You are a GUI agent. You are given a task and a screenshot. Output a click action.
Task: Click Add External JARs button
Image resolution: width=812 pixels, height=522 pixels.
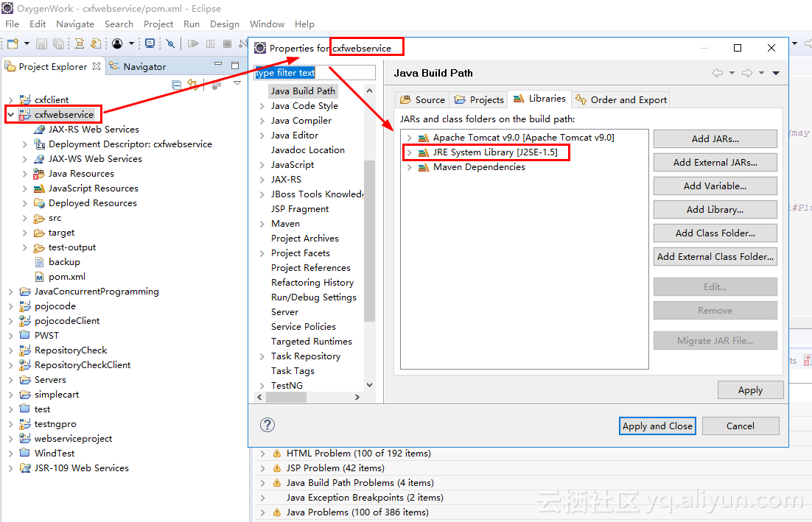click(x=715, y=163)
